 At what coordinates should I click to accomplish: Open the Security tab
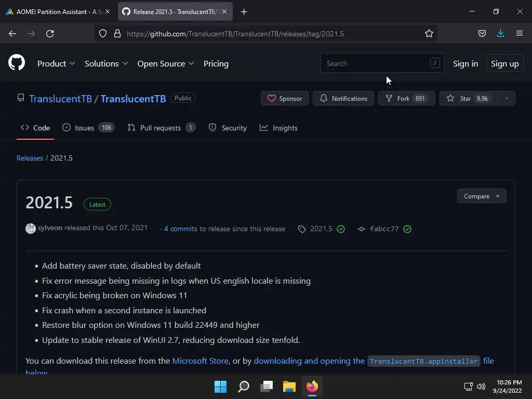pyautogui.click(x=228, y=128)
